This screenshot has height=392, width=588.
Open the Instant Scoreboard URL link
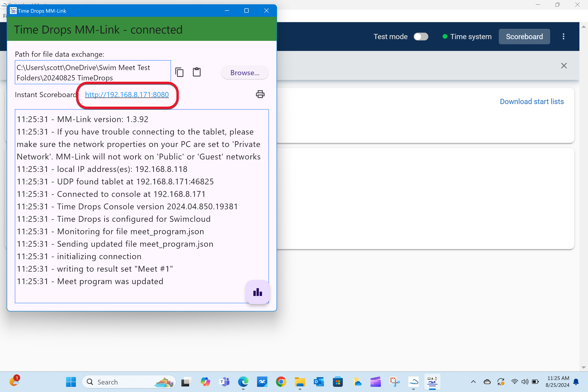tap(127, 95)
